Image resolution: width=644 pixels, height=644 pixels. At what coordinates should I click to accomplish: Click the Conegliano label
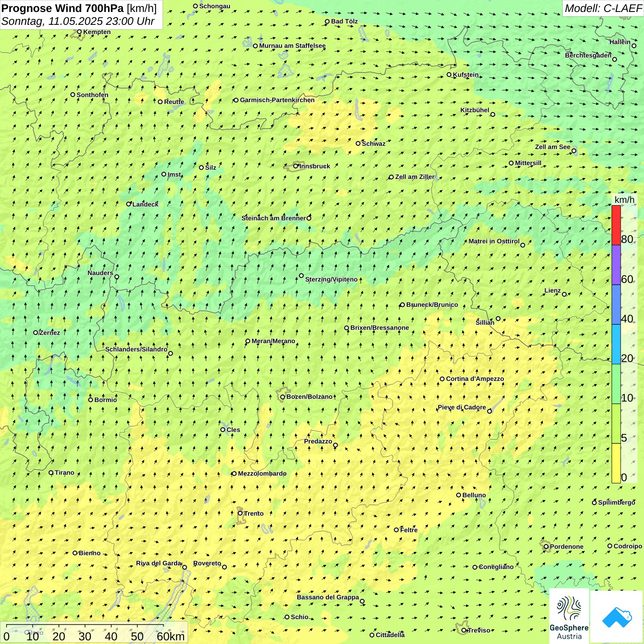(496, 567)
